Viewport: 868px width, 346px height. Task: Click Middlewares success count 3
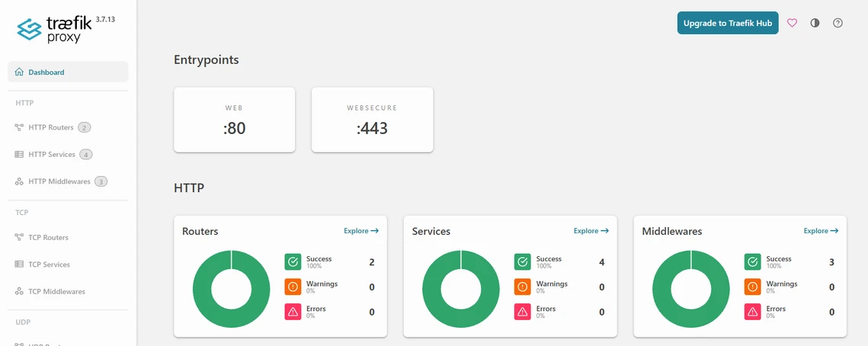[831, 262]
